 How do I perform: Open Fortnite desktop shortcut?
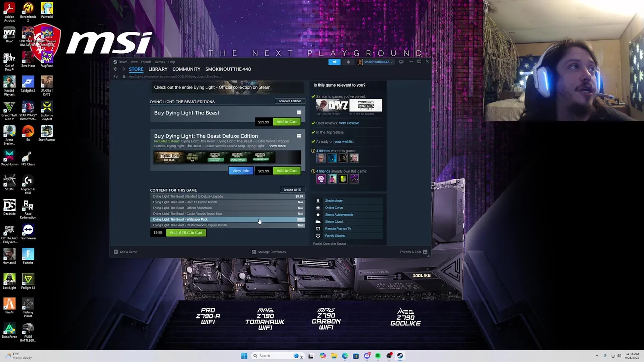[x=28, y=257]
